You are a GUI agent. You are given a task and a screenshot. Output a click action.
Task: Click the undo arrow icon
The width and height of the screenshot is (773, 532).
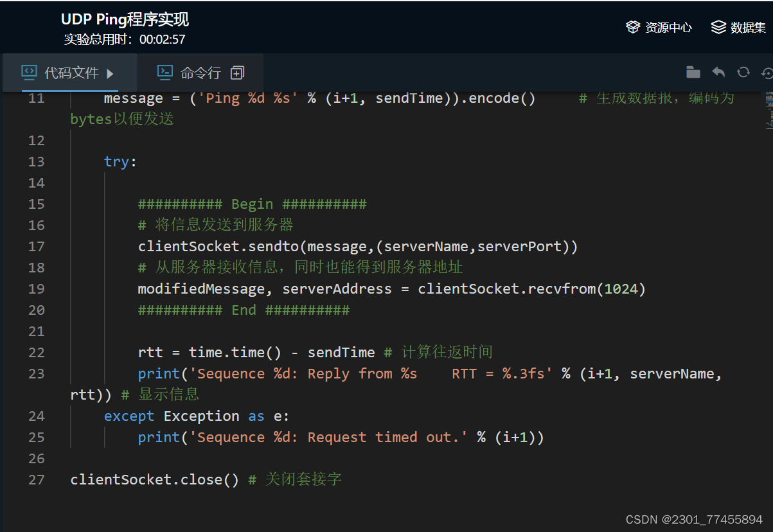pyautogui.click(x=718, y=72)
